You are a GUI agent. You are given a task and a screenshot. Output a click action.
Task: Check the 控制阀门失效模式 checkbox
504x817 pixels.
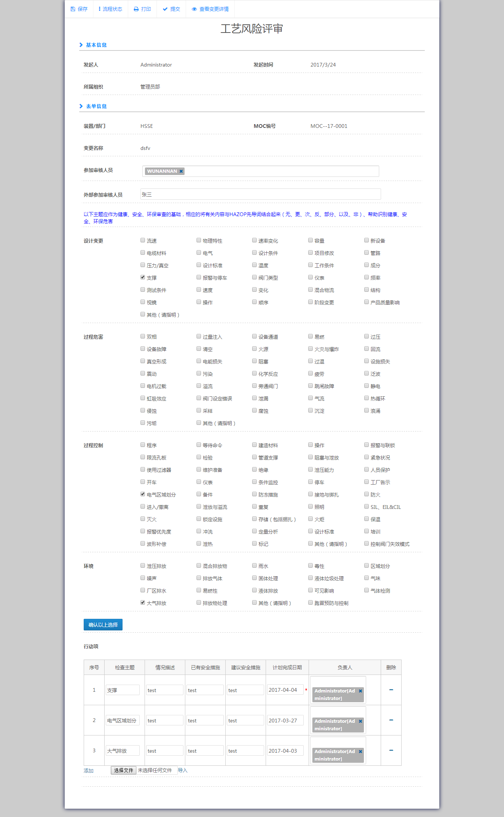pos(367,543)
